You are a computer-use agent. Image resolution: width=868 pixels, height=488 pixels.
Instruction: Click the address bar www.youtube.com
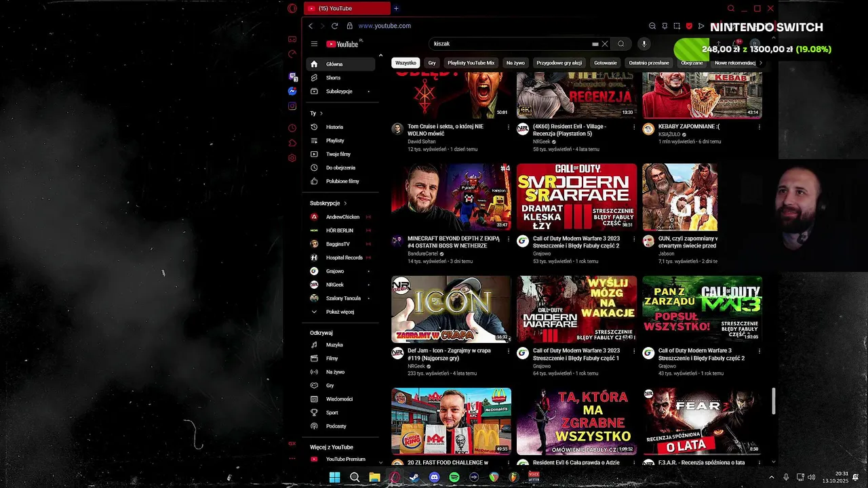(x=384, y=26)
